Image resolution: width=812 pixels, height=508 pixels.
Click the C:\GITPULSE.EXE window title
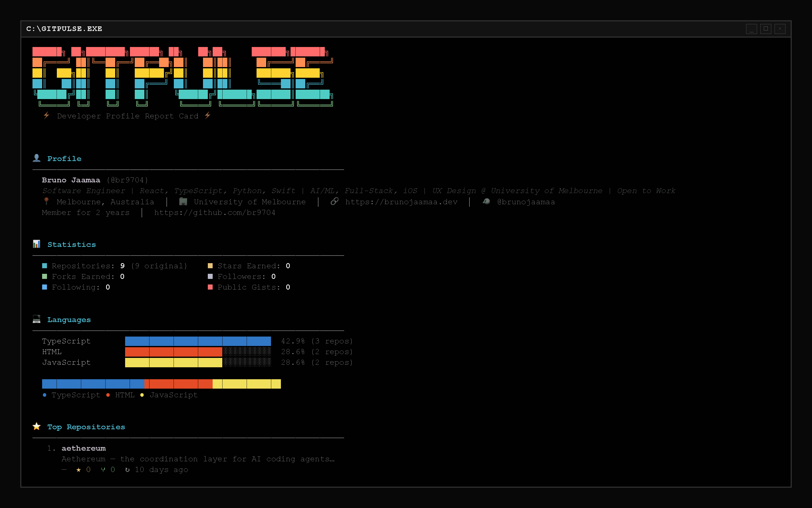[x=64, y=29]
